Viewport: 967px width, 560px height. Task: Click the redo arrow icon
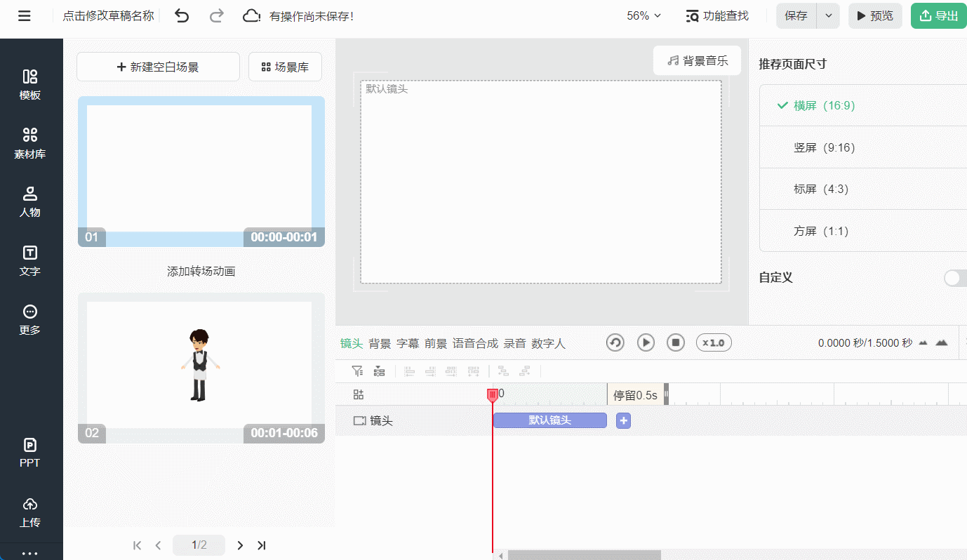tap(217, 15)
